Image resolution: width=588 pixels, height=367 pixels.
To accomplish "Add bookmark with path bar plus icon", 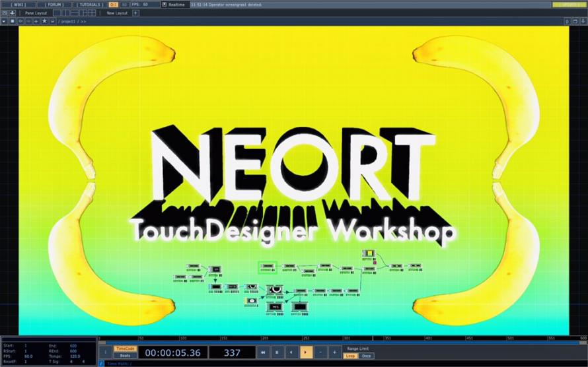I will pos(36,21).
